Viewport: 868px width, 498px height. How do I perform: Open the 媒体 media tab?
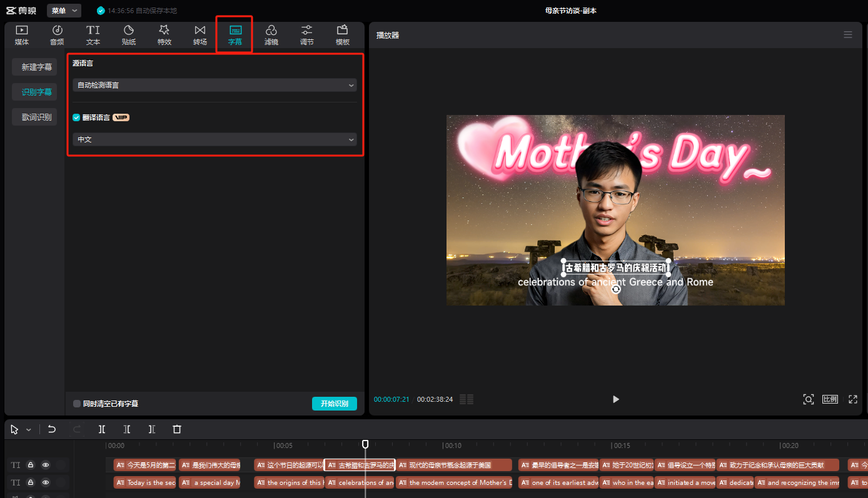[22, 36]
